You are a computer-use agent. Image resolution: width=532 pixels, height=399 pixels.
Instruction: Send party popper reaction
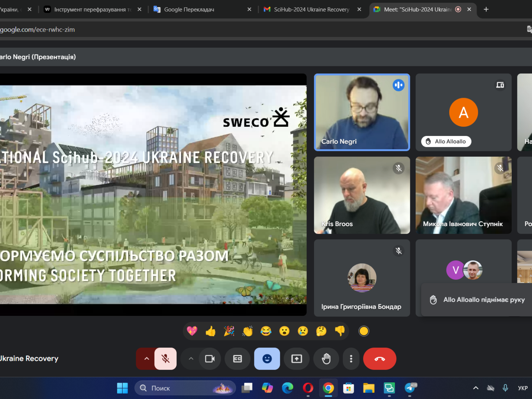coord(229,331)
